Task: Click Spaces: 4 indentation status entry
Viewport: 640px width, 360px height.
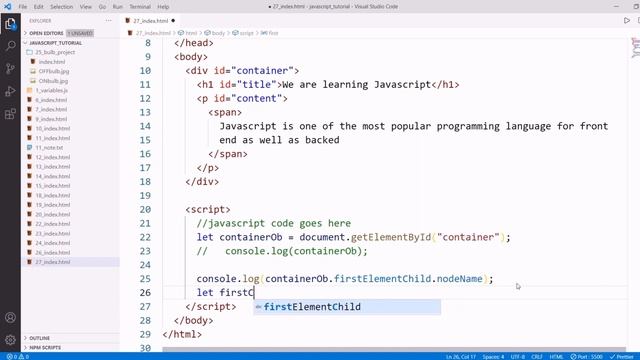Action: pyautogui.click(x=493, y=356)
